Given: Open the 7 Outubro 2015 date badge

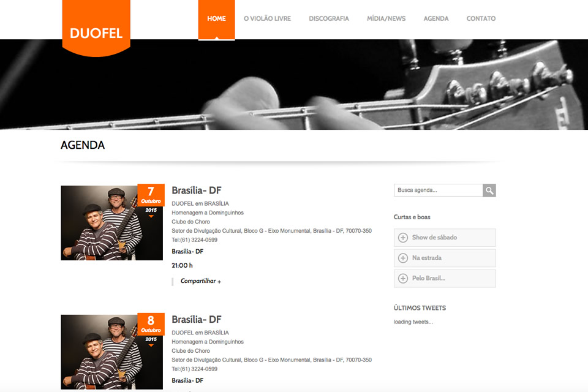Looking at the screenshot, I should click(151, 201).
